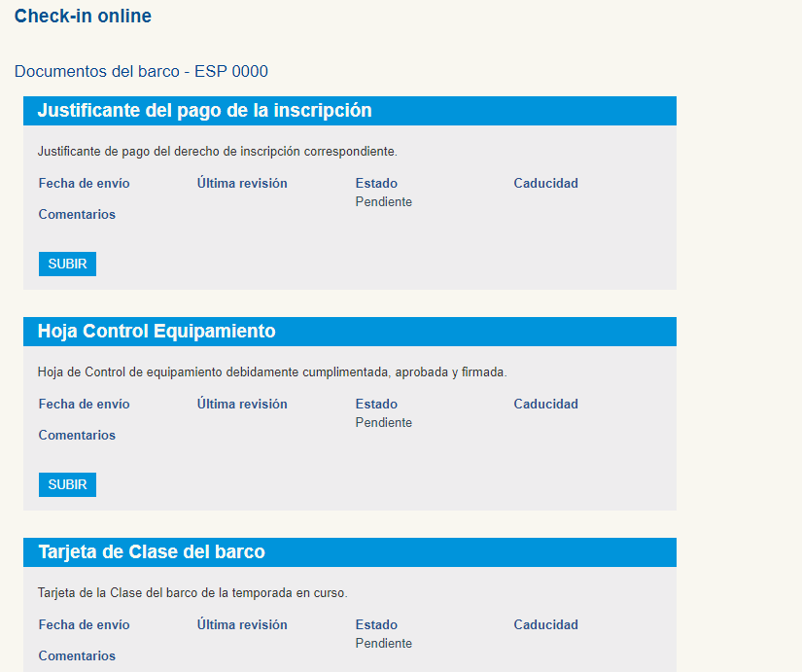
Task: Click Pendiente status in Hoja Control panel
Action: 383,422
